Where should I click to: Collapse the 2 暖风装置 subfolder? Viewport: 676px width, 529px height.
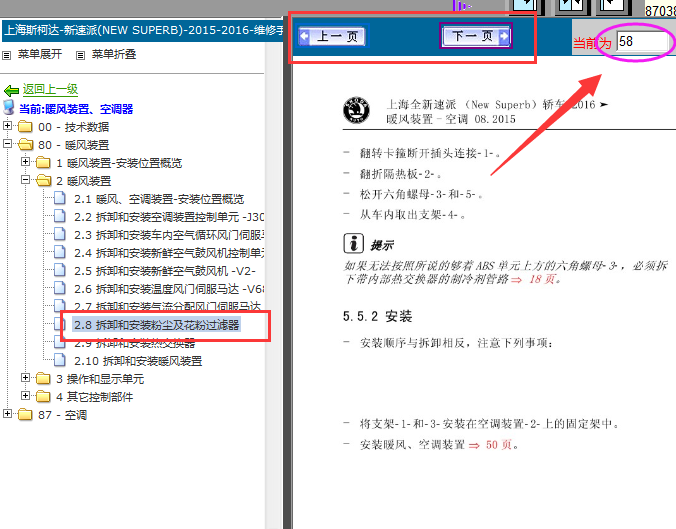coord(25,179)
